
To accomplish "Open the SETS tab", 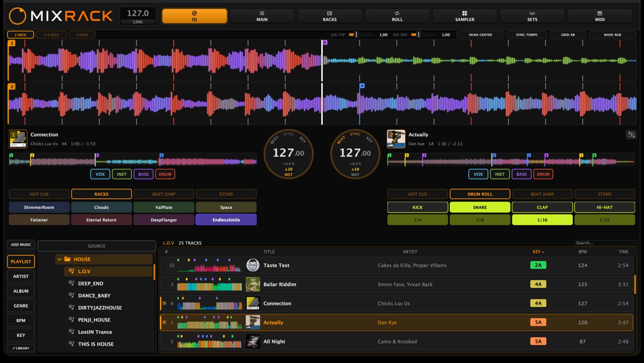I will point(532,16).
